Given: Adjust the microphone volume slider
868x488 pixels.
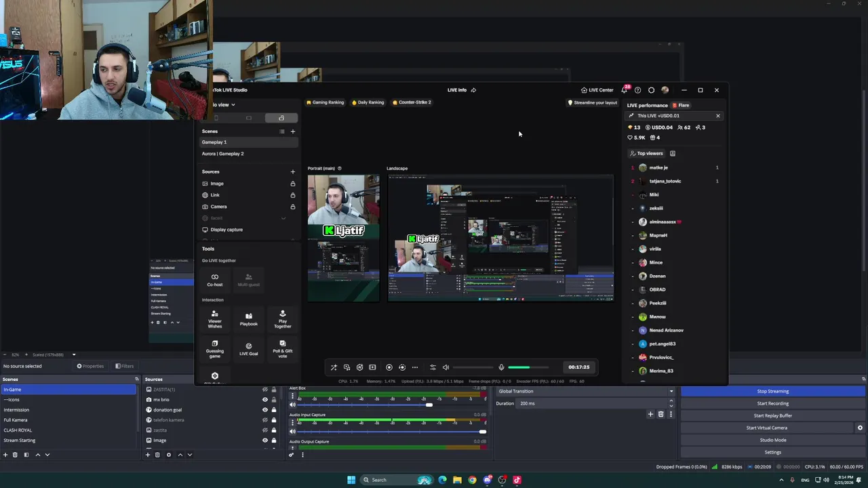Looking at the screenshot, I should [x=528, y=367].
